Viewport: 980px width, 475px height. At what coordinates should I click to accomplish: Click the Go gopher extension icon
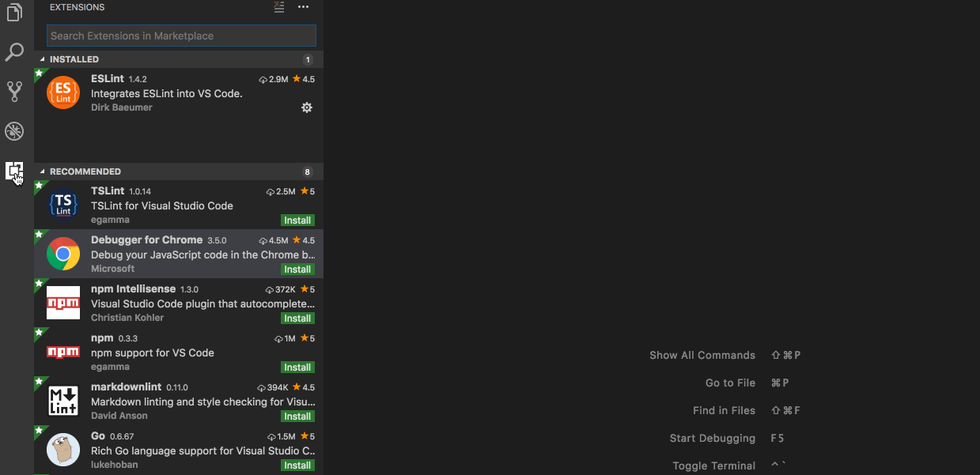pos(63,450)
